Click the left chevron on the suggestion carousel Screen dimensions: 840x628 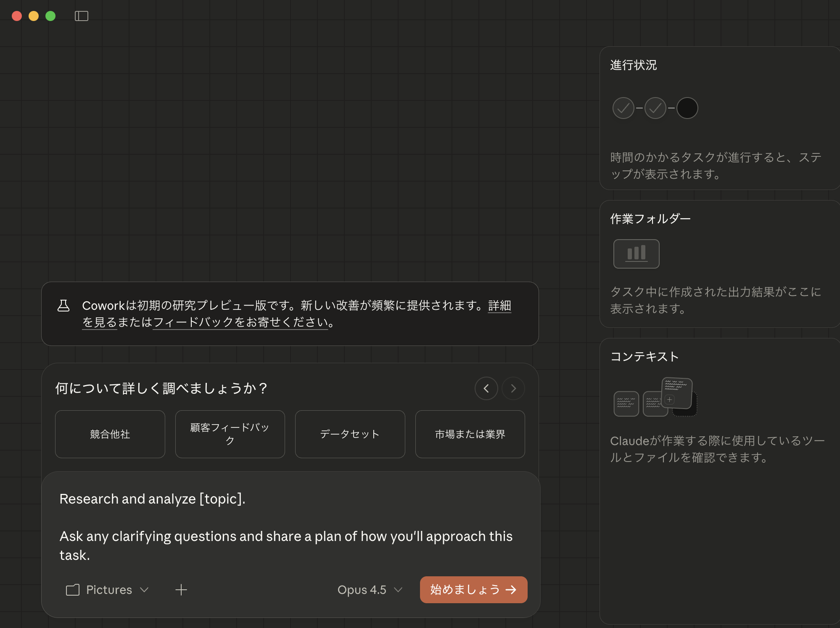click(x=486, y=388)
